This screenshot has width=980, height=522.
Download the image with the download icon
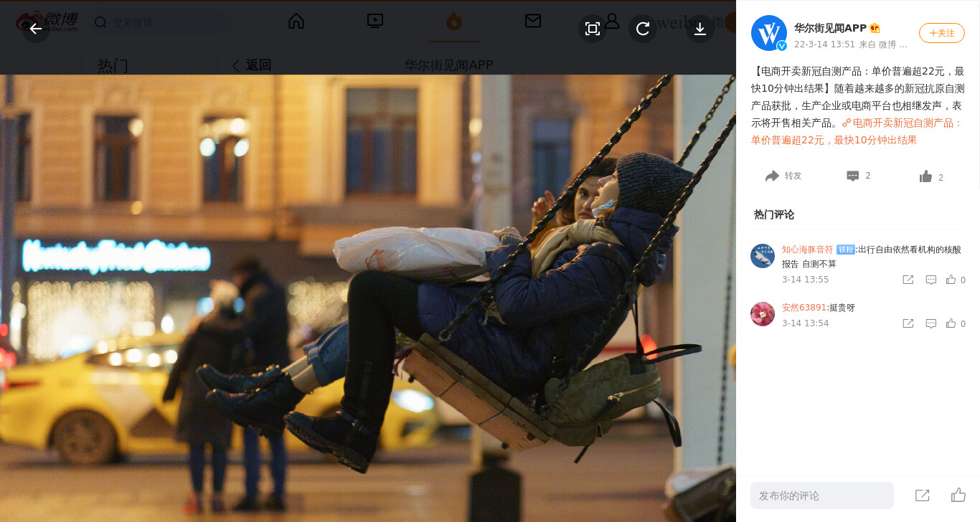pos(700,29)
